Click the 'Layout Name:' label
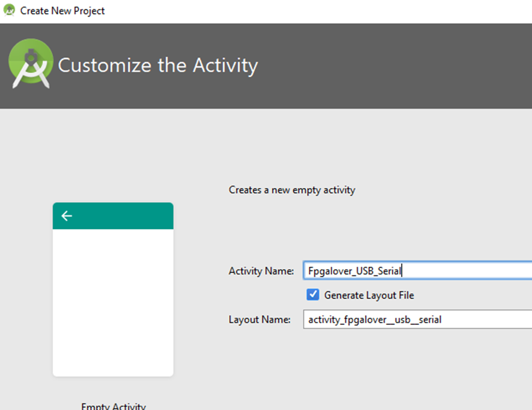This screenshot has width=532, height=410. (x=259, y=320)
